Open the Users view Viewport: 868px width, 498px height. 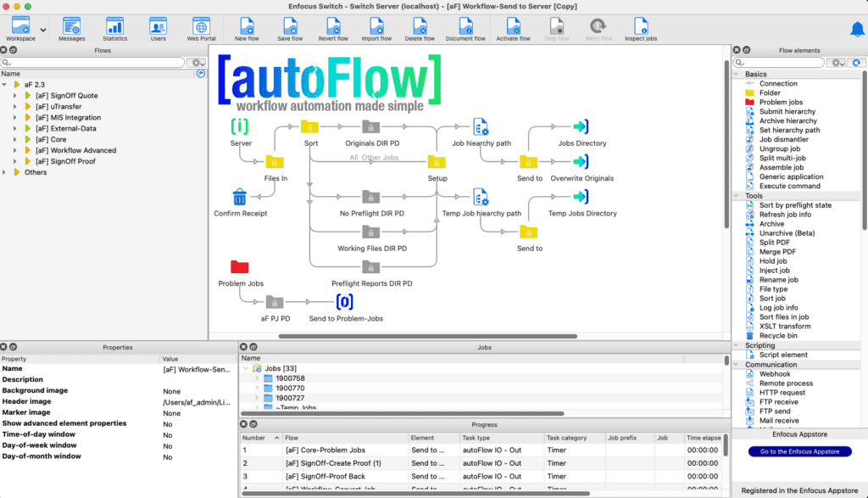point(158,29)
